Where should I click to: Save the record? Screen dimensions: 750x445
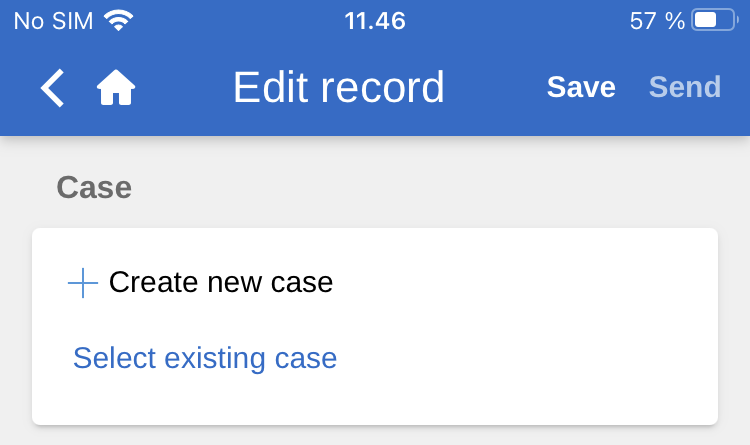[x=581, y=88]
